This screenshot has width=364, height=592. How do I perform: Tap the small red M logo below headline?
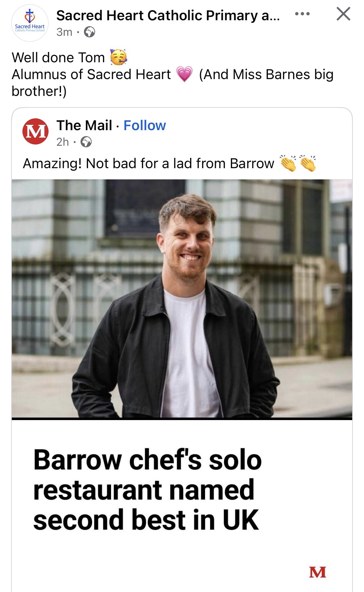(317, 572)
